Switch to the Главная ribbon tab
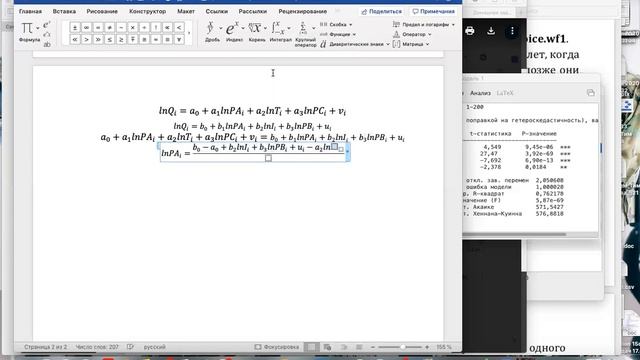The image size is (640, 360). [30, 11]
